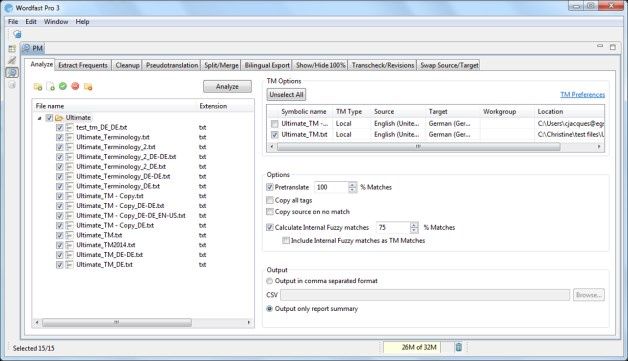Screen dimensions: 628x361
Task: Adjust the fuzzy match percentage spinner arrows
Action: pos(414,228)
